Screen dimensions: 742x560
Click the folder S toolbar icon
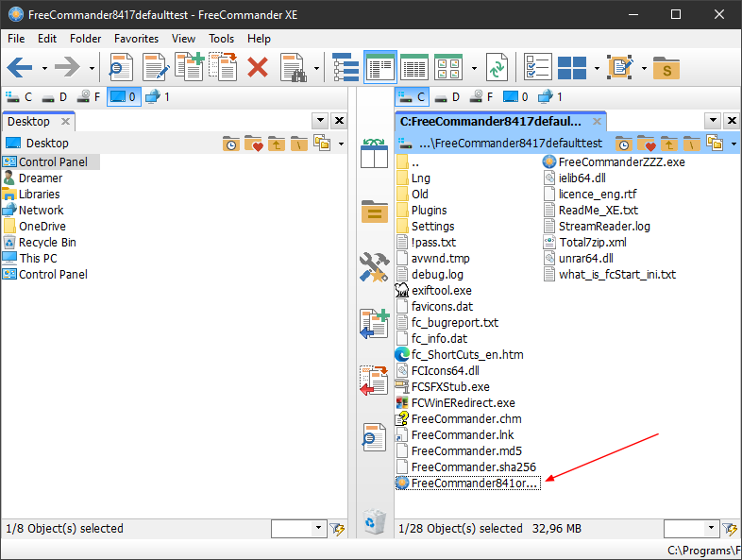pos(666,68)
